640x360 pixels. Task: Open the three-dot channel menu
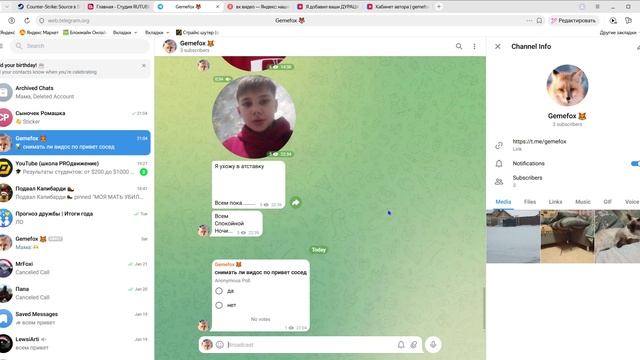click(x=474, y=47)
